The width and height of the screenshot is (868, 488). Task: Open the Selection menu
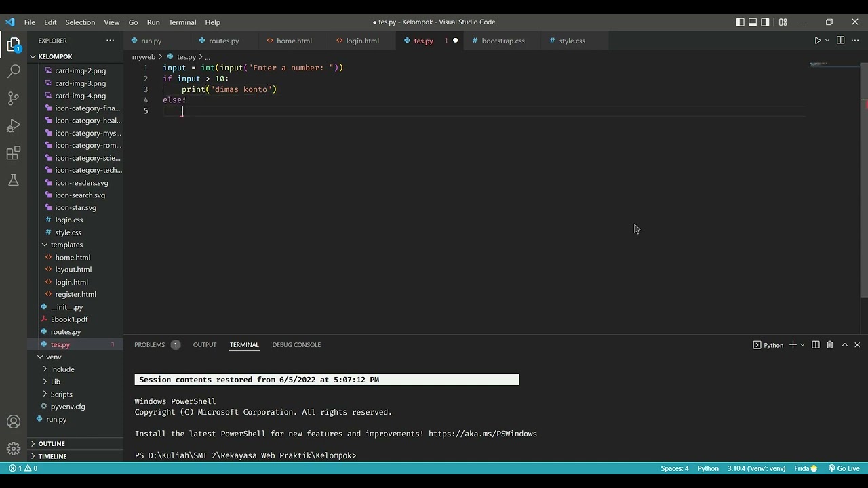point(80,22)
